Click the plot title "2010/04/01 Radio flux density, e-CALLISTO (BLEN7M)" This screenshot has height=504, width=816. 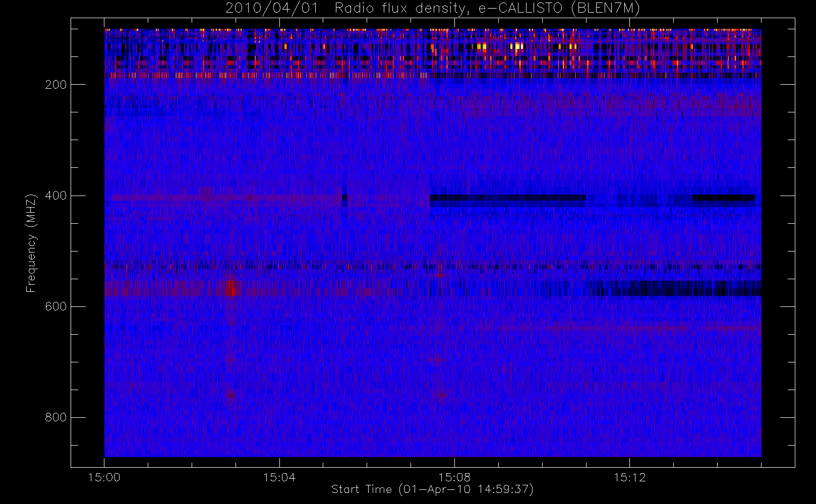point(433,9)
